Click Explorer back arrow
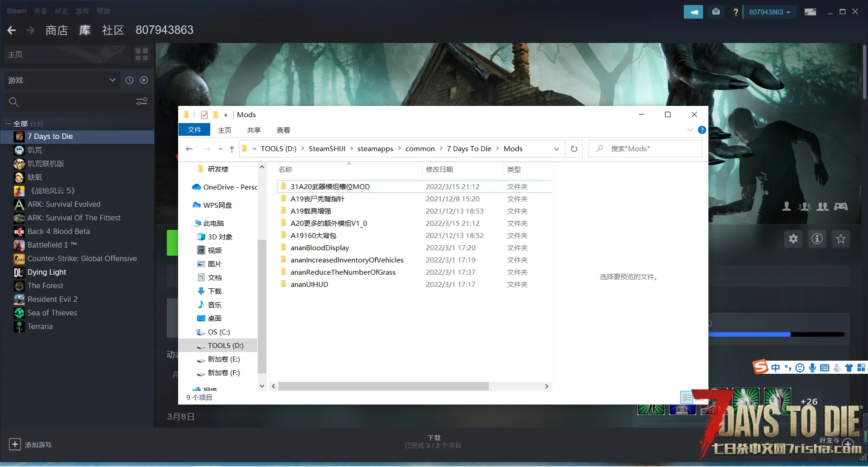This screenshot has height=467, width=868. (x=189, y=149)
